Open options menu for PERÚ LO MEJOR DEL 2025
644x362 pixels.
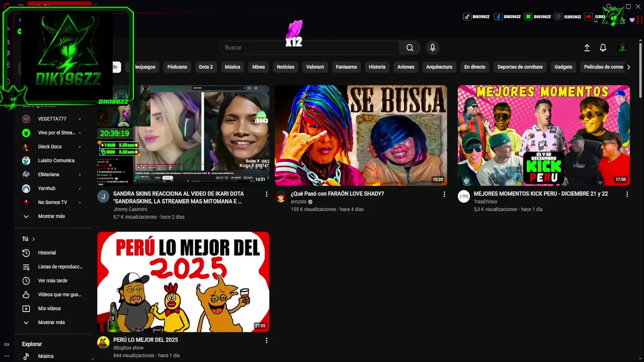(267, 340)
